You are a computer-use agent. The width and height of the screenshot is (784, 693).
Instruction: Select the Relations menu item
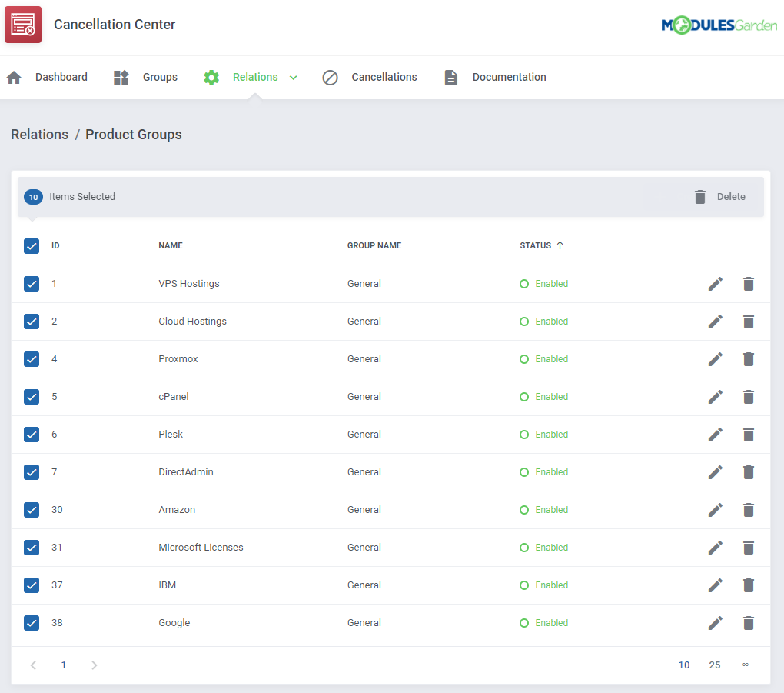pos(255,77)
